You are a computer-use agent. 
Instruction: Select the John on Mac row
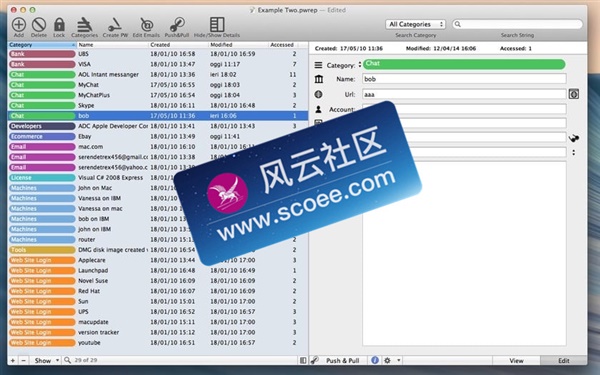click(x=158, y=188)
